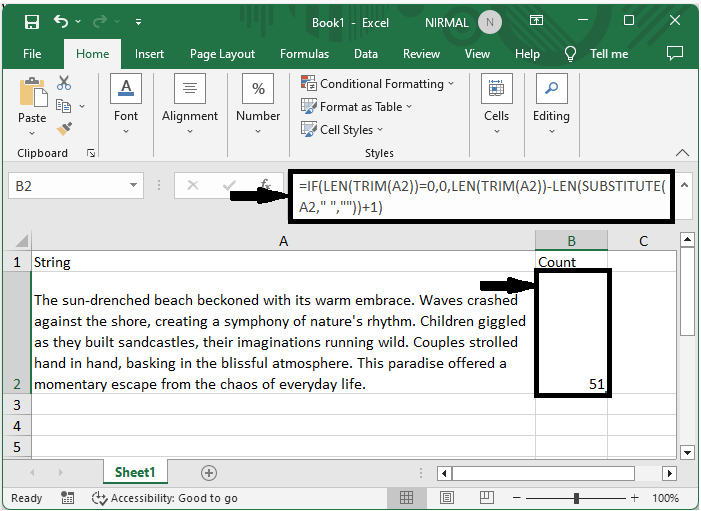The image size is (701, 511).
Task: Click cell A1 containing String
Action: [283, 262]
